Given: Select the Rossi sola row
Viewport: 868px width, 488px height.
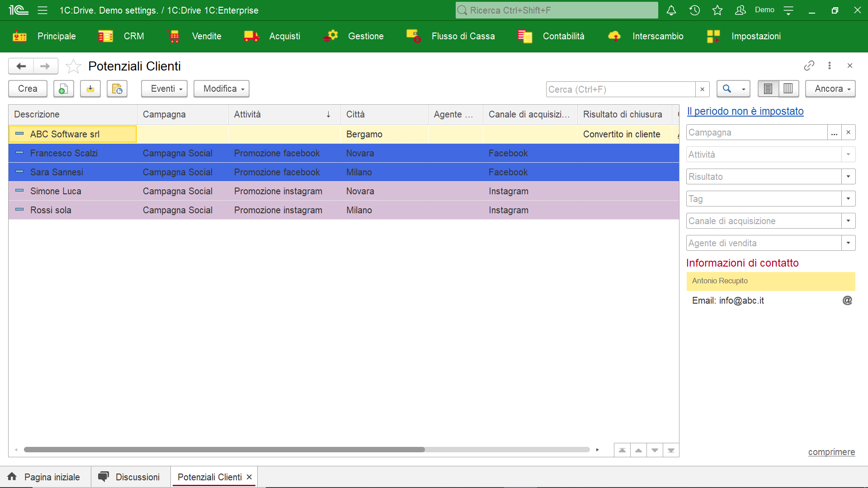Looking at the screenshot, I should [x=344, y=210].
